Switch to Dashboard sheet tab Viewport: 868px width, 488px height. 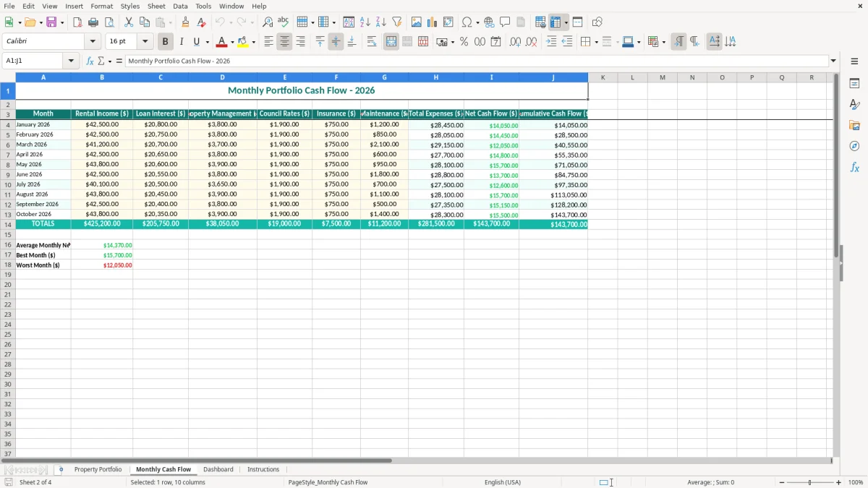[218, 470]
